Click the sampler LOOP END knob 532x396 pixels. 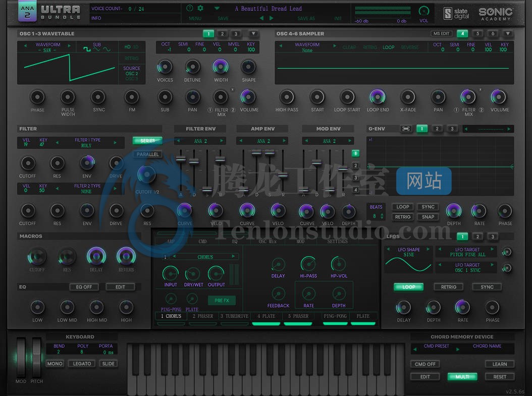378,97
